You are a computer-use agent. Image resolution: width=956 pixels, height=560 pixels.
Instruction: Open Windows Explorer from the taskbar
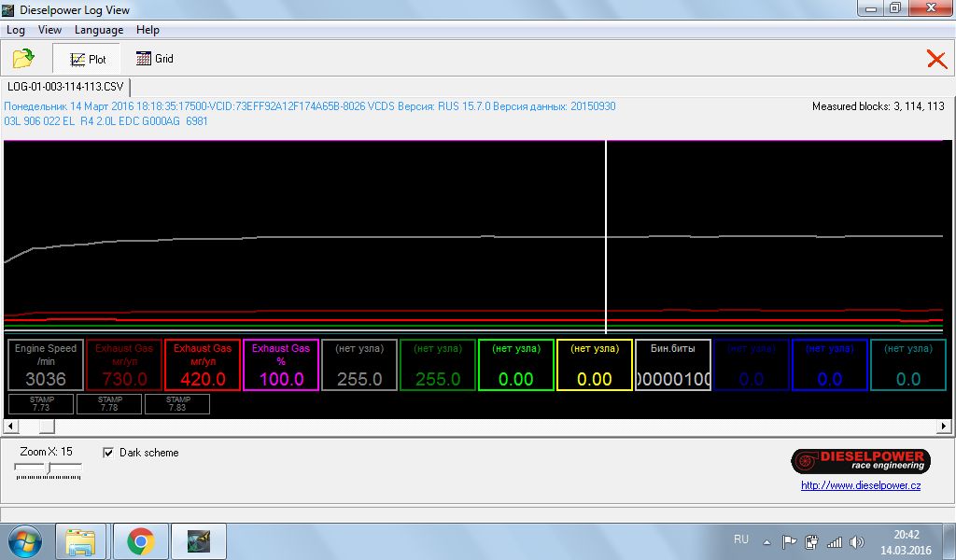point(82,540)
